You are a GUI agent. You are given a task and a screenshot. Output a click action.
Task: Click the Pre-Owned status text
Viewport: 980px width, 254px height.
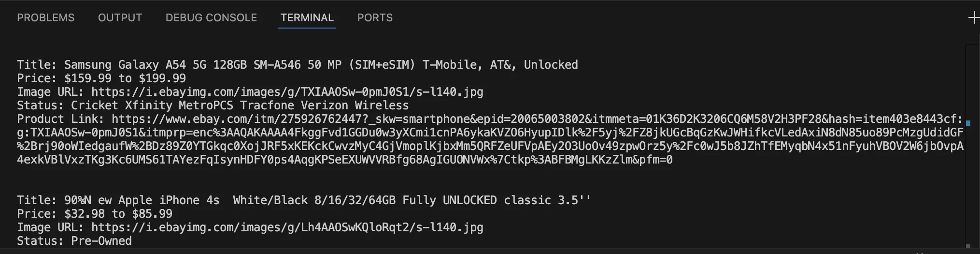(x=101, y=241)
